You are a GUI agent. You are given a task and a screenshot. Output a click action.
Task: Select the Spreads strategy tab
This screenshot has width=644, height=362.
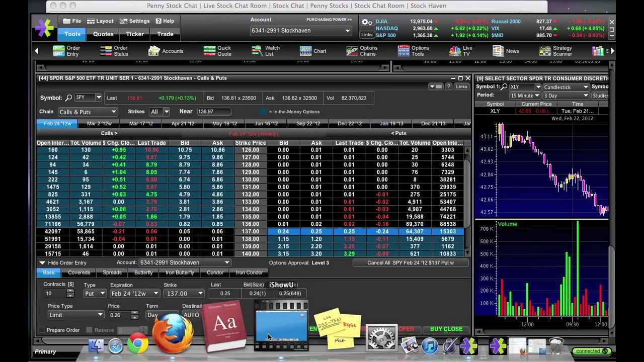(x=112, y=273)
